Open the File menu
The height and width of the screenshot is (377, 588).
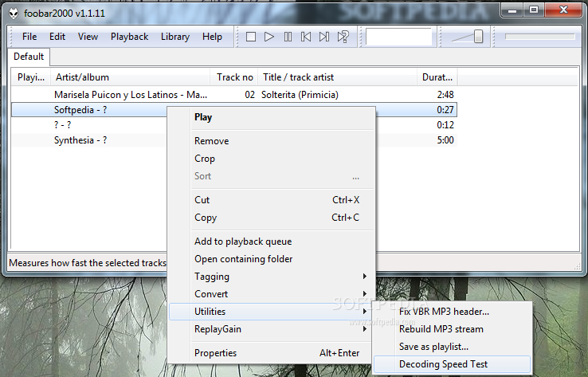[29, 37]
